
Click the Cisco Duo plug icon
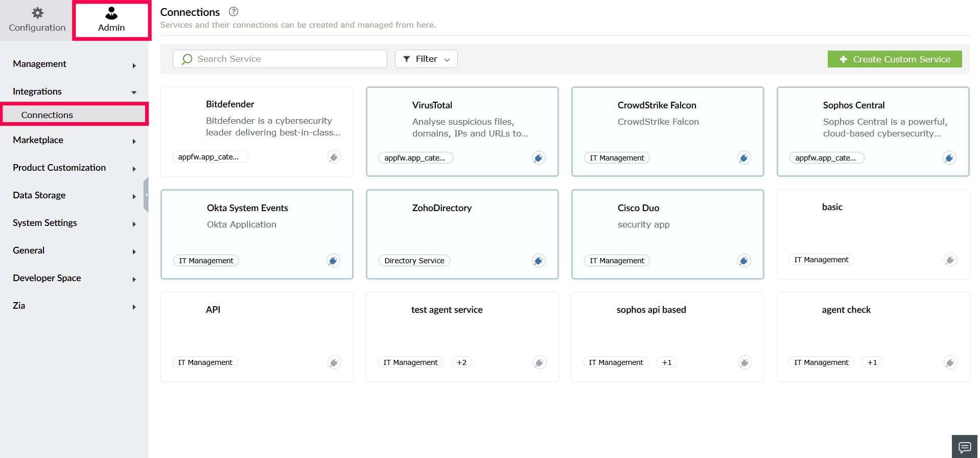point(744,261)
